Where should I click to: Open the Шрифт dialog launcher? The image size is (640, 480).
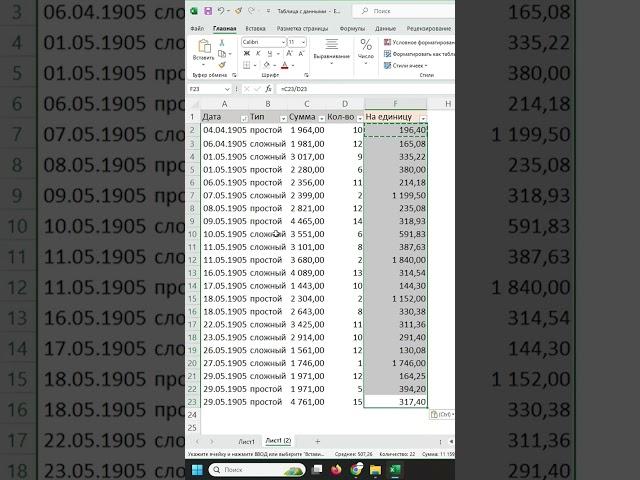pos(306,75)
